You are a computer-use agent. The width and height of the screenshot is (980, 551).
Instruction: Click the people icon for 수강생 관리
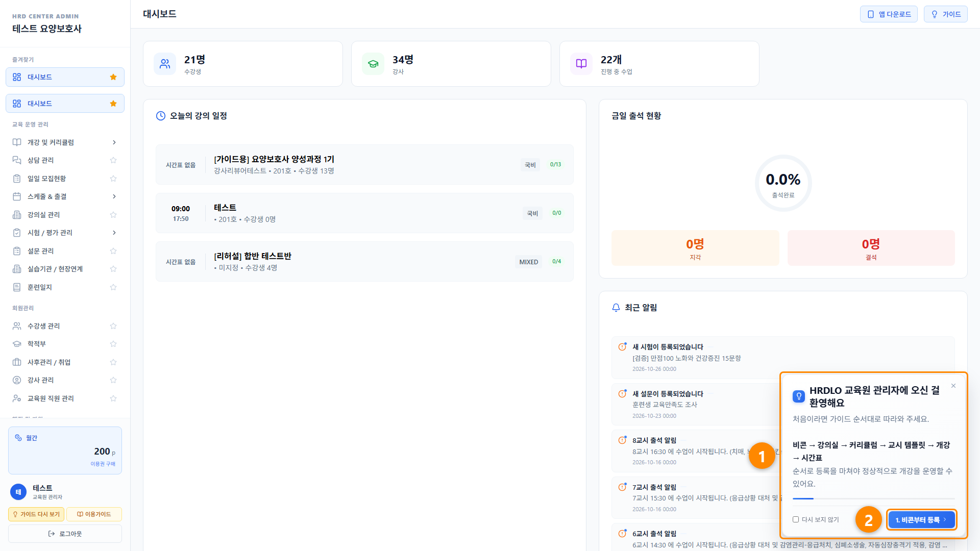(17, 326)
